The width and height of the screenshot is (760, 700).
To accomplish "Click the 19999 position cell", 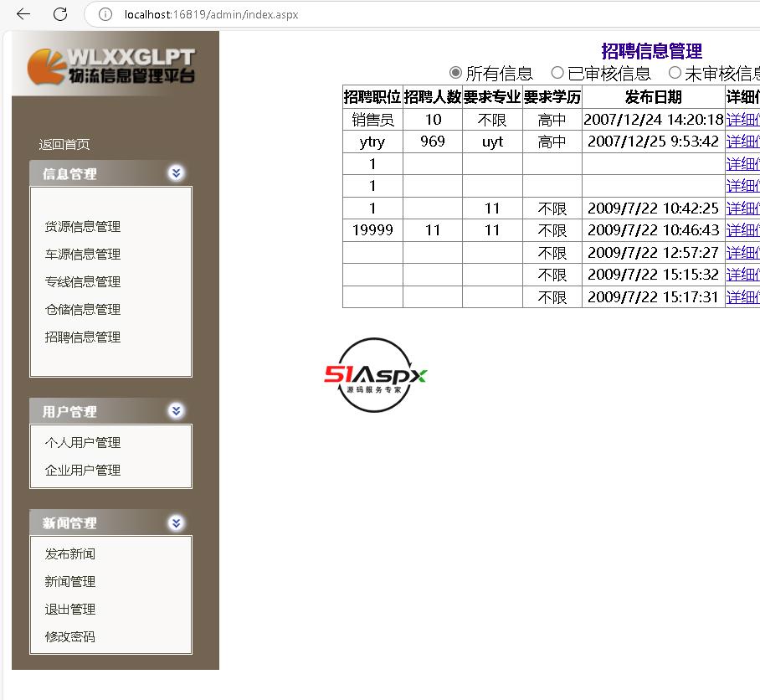I will [372, 230].
